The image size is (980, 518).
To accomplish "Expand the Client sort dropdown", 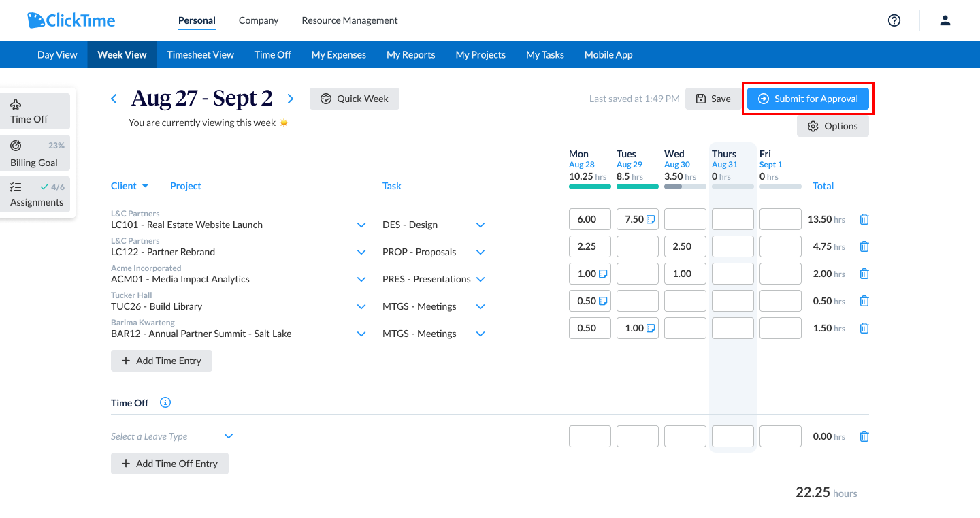I will [x=145, y=186].
